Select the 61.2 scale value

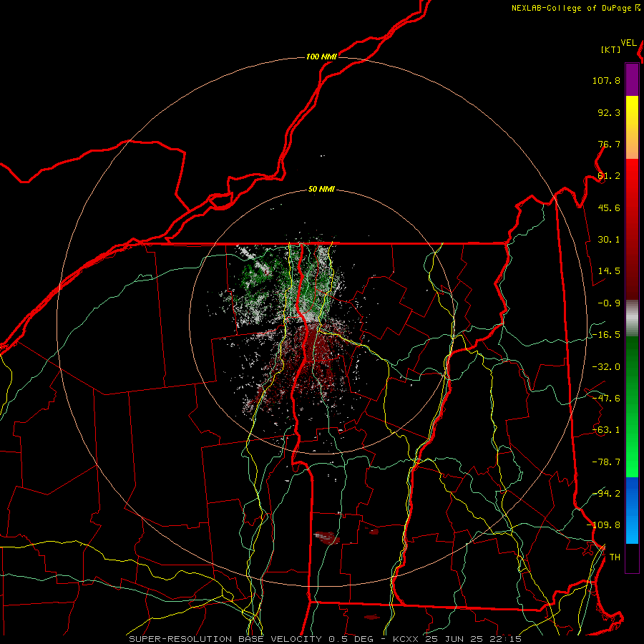[609, 176]
